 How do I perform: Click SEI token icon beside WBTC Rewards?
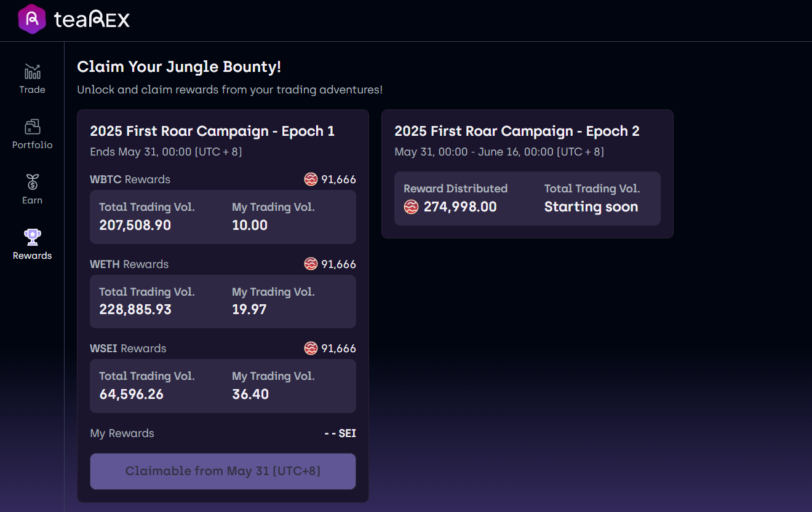(311, 179)
